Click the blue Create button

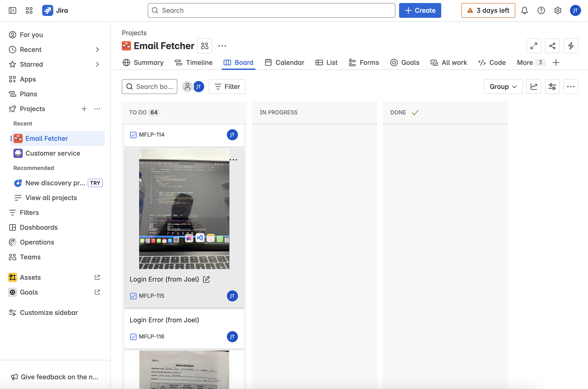(x=420, y=10)
